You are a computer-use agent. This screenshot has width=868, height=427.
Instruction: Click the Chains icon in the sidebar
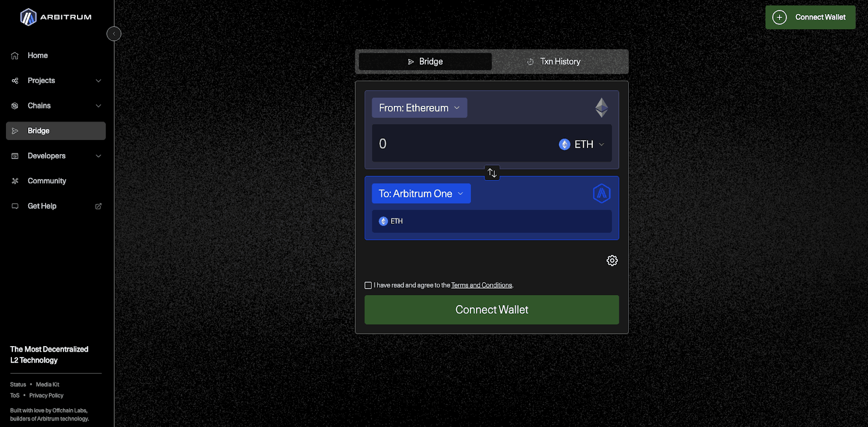point(15,106)
